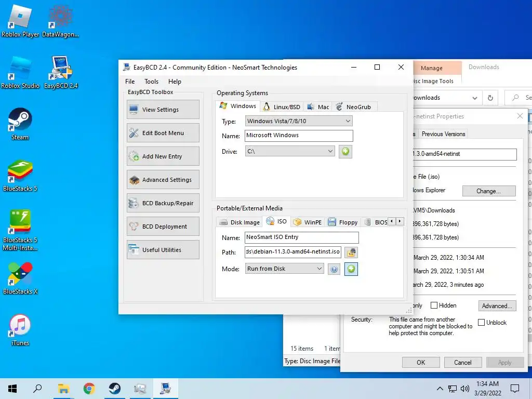
Task: Open the BlueStacks 5 desktop icon
Action: 20,176
